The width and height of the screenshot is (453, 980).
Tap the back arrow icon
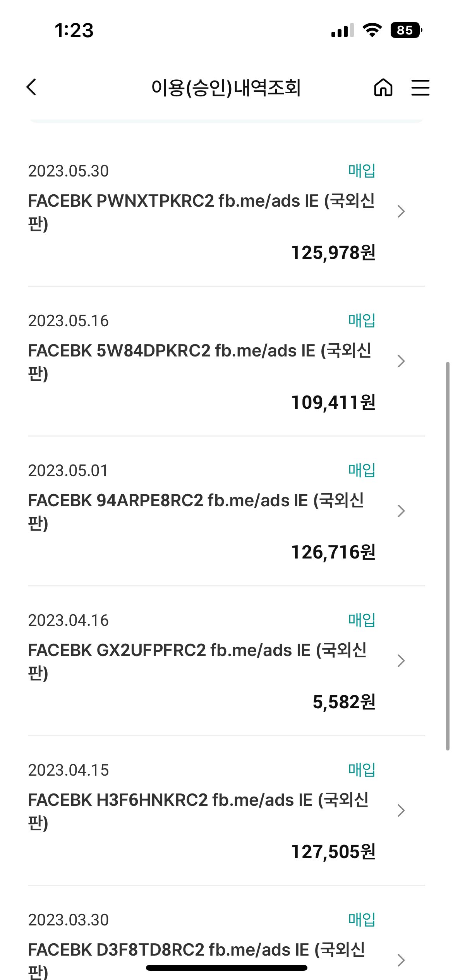coord(32,87)
